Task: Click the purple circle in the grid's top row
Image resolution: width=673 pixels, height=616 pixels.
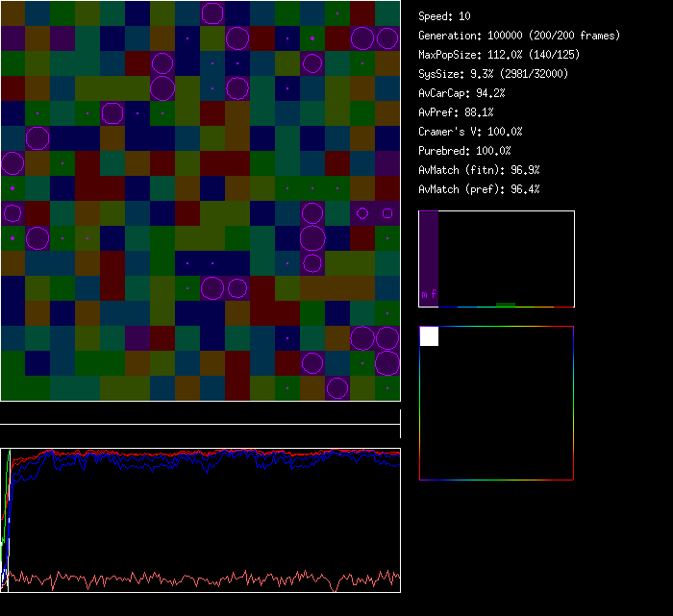Action: point(212,12)
